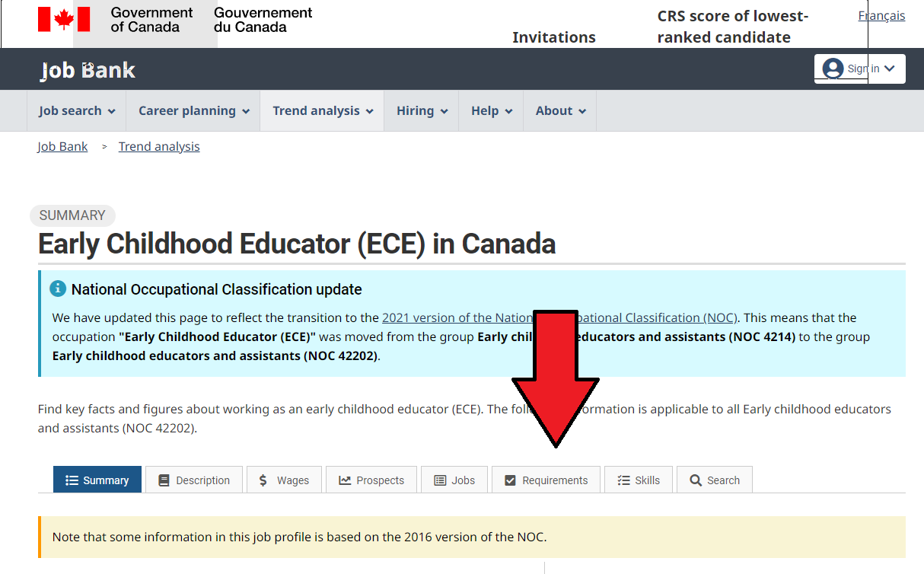Click the Early Childhood Educator (ECE) in Canada heading
Image resolution: width=924 pixels, height=574 pixels.
297,244
